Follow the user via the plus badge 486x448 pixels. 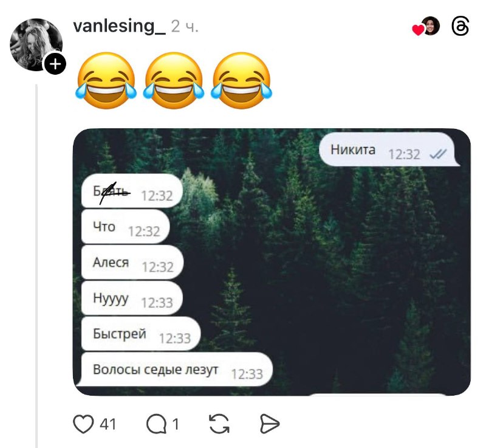coord(55,64)
